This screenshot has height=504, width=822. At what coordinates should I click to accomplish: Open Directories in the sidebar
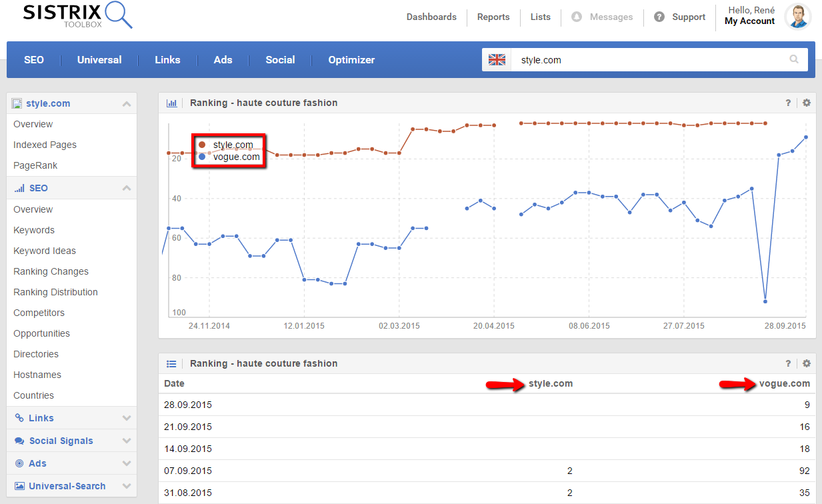coord(36,354)
